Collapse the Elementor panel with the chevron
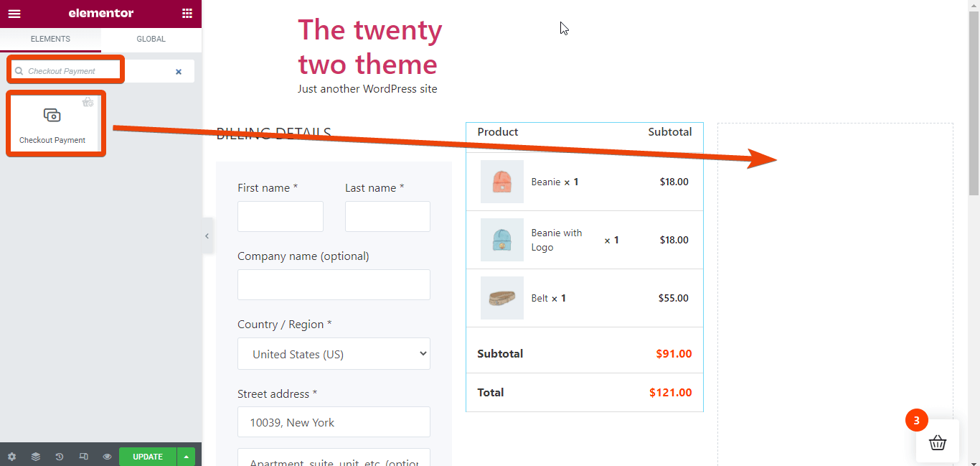The height and width of the screenshot is (466, 980). point(207,236)
